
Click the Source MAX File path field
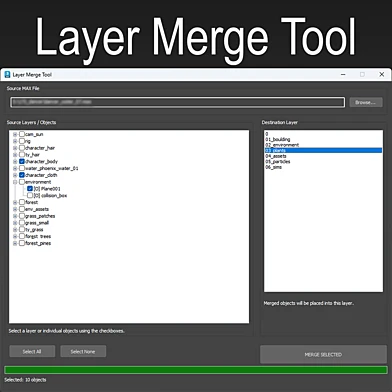[177, 102]
